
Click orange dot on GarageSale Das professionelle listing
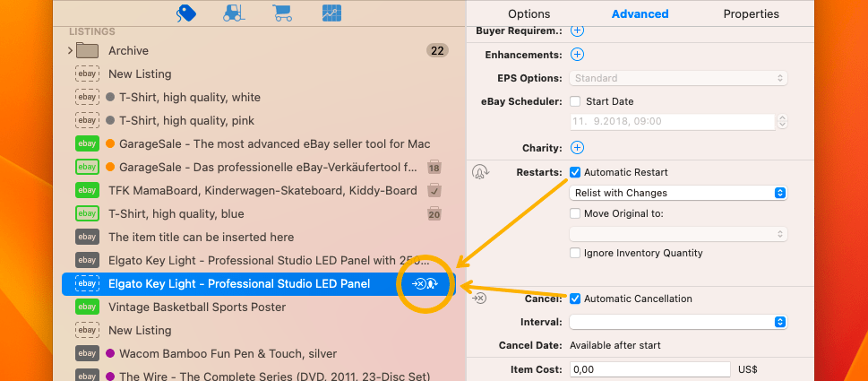109,167
